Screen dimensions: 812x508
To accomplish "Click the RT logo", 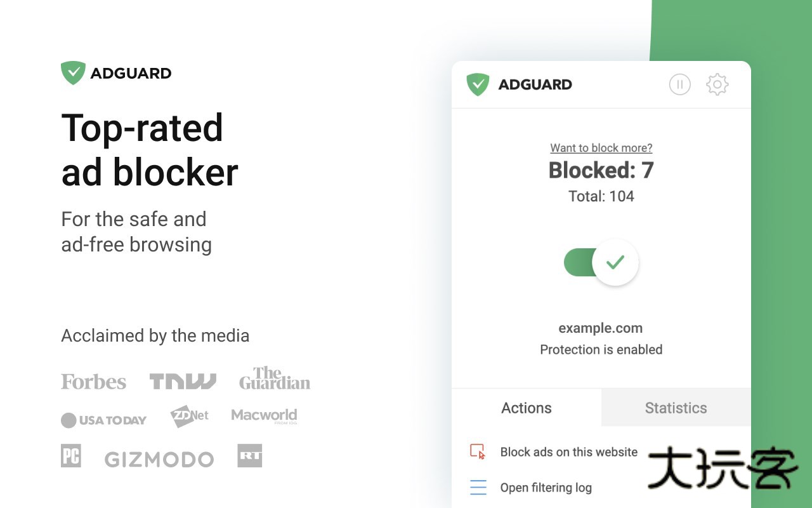I will coord(249,455).
